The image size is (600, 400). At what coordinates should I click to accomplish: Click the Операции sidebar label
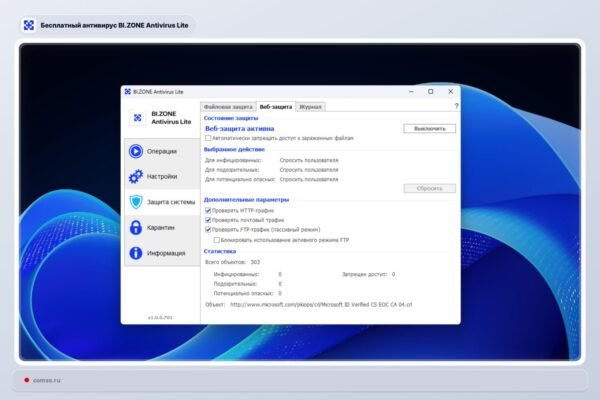pos(162,152)
